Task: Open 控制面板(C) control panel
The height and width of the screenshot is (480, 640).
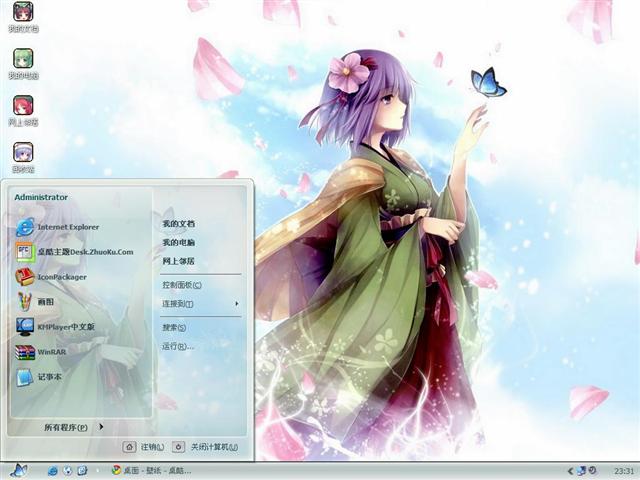Action: tap(182, 285)
